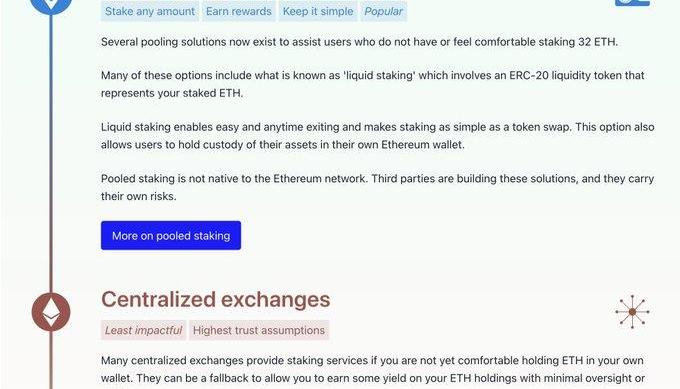Click the Highest trust assumptions tag
Image resolution: width=680 pixels, height=389 pixels.
coord(259,330)
